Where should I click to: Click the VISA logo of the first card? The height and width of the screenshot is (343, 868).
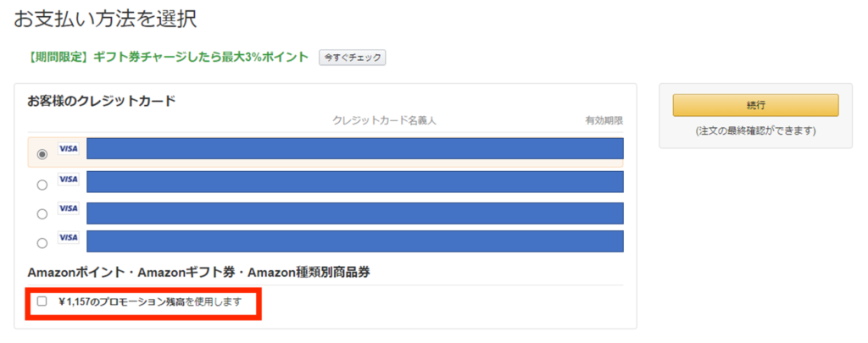tap(69, 149)
